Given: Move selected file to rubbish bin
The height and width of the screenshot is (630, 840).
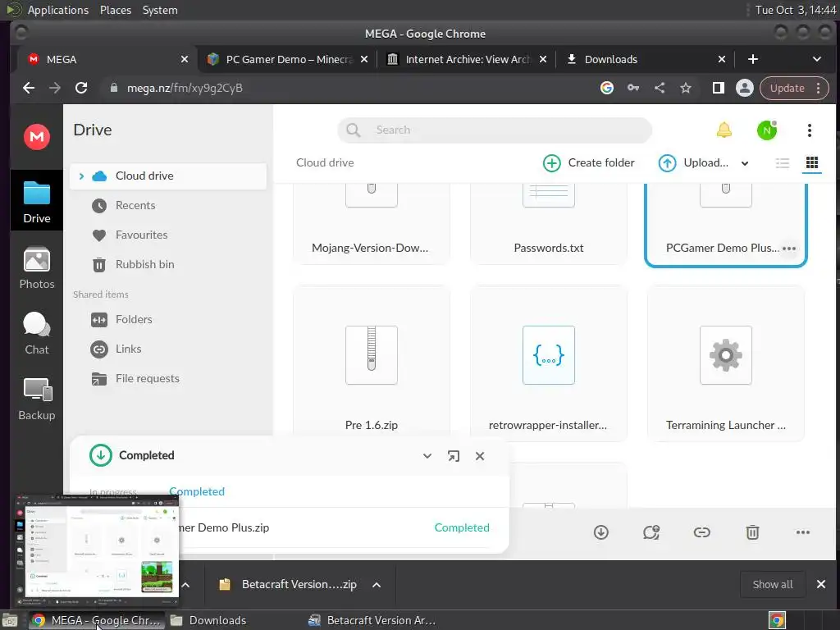Looking at the screenshot, I should click(752, 532).
